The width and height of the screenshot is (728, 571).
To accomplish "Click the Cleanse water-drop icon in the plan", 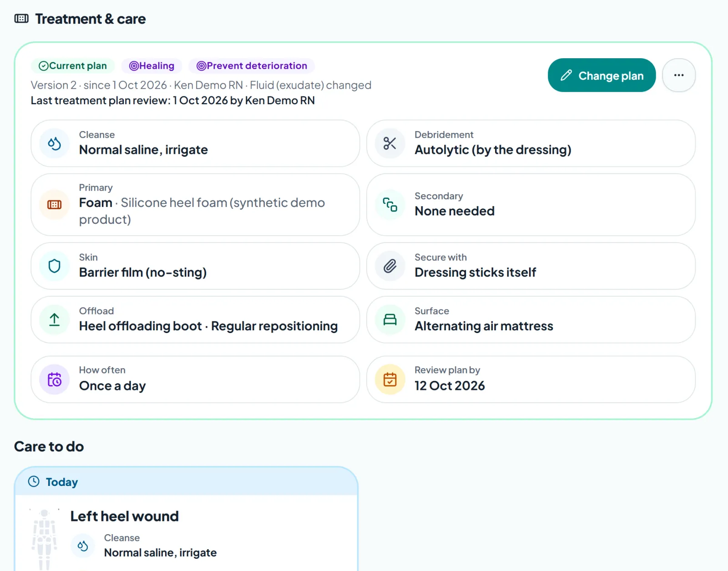I will tap(55, 143).
